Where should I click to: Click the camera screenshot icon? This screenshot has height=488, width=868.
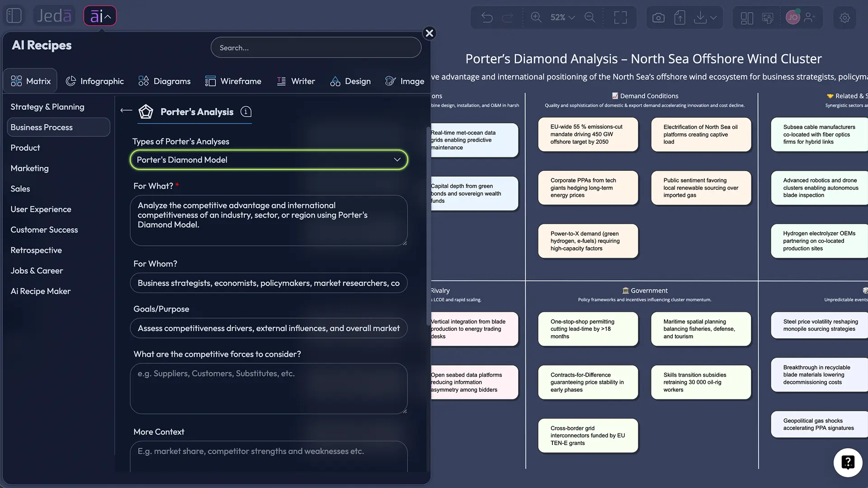658,18
